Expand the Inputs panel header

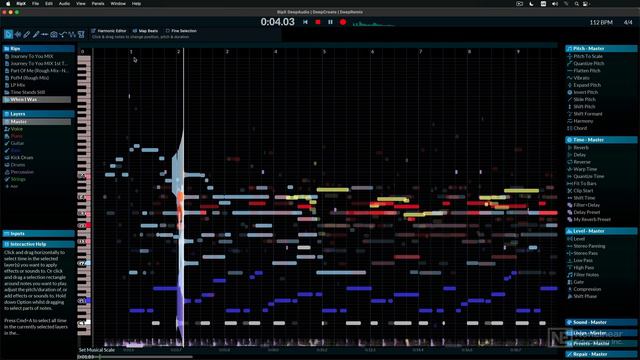point(38,234)
